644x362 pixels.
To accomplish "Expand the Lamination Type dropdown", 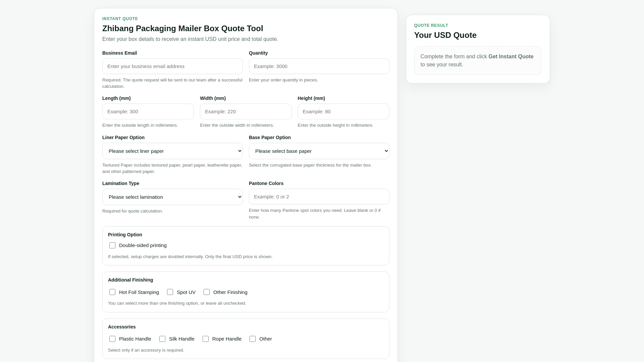I will click(172, 197).
